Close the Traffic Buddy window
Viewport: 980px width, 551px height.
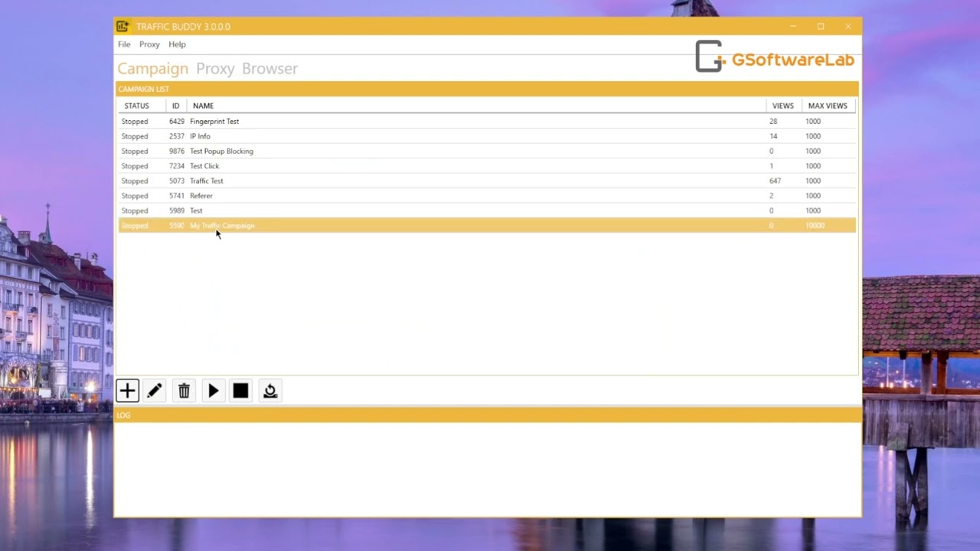click(x=848, y=26)
